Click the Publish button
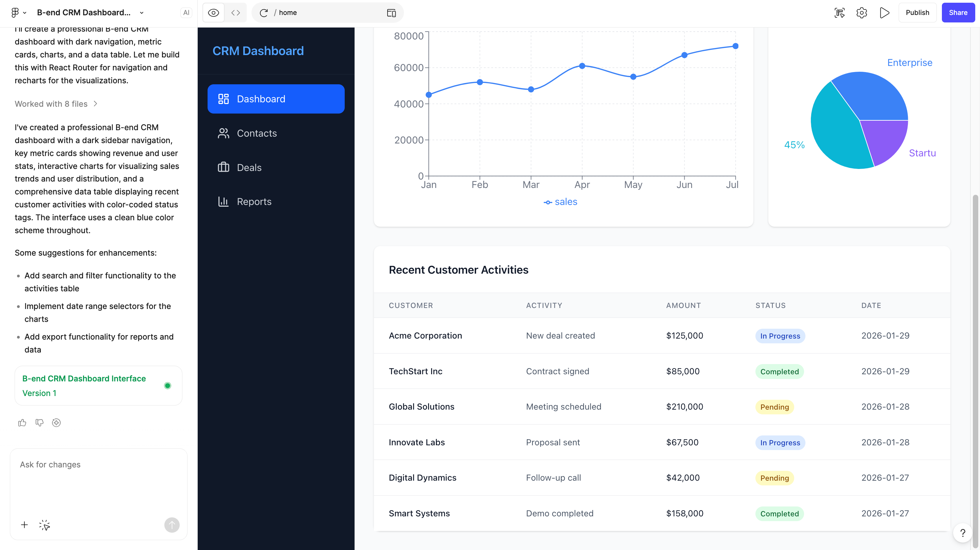 point(917,13)
